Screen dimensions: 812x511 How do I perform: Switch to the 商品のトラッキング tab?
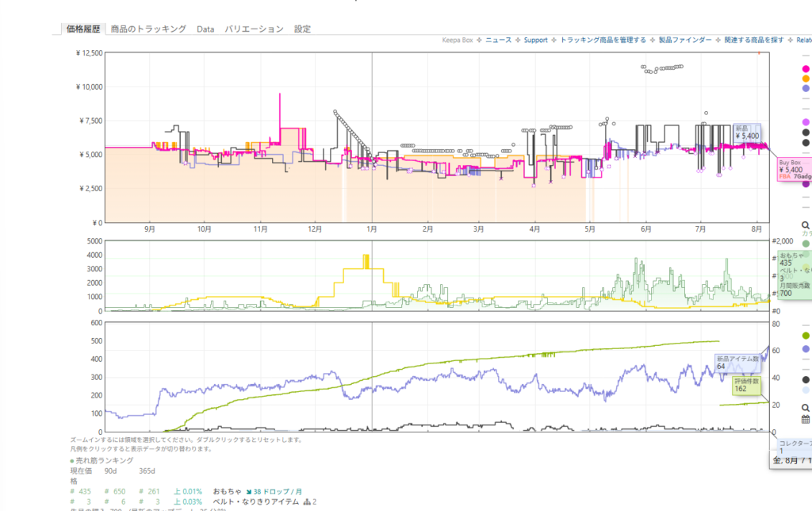(x=148, y=29)
